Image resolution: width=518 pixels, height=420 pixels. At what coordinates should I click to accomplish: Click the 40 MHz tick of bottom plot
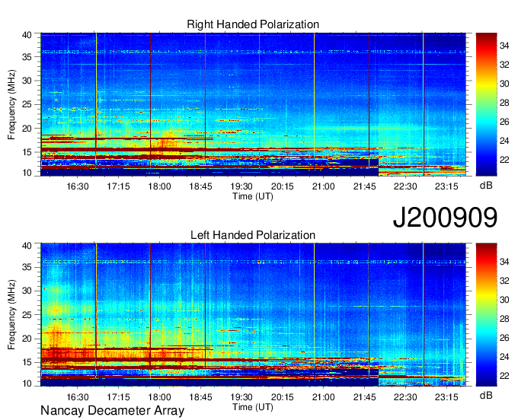(x=27, y=246)
